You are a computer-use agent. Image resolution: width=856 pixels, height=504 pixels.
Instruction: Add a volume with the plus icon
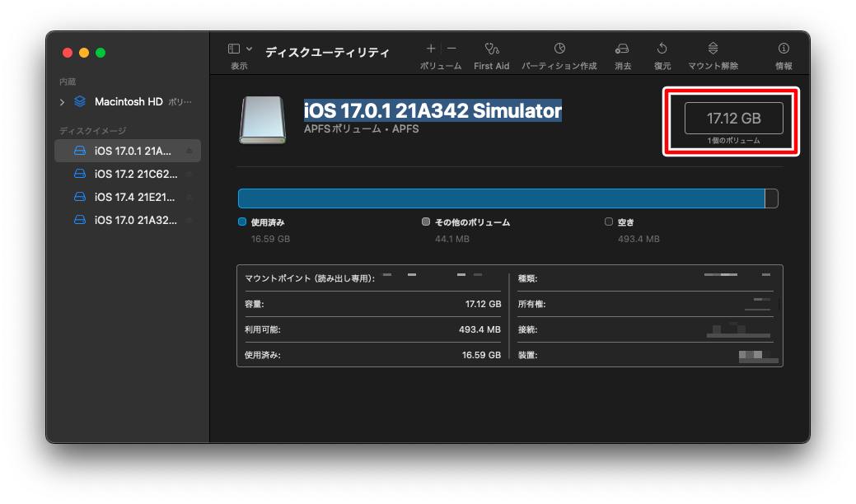coord(431,49)
